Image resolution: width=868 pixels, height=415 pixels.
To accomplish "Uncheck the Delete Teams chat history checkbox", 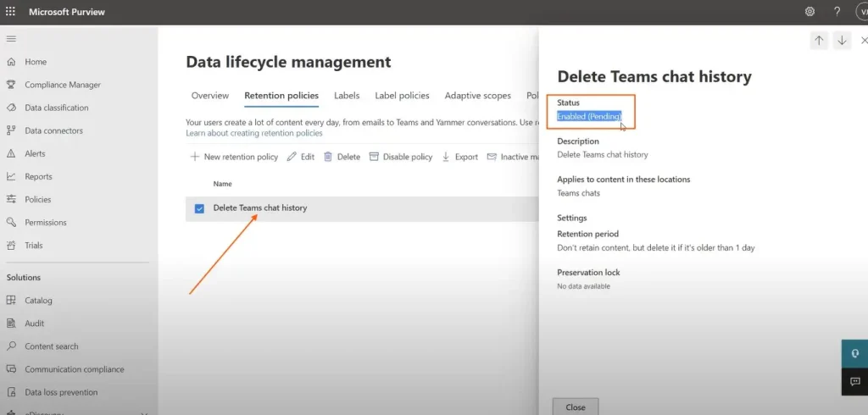I will point(199,208).
